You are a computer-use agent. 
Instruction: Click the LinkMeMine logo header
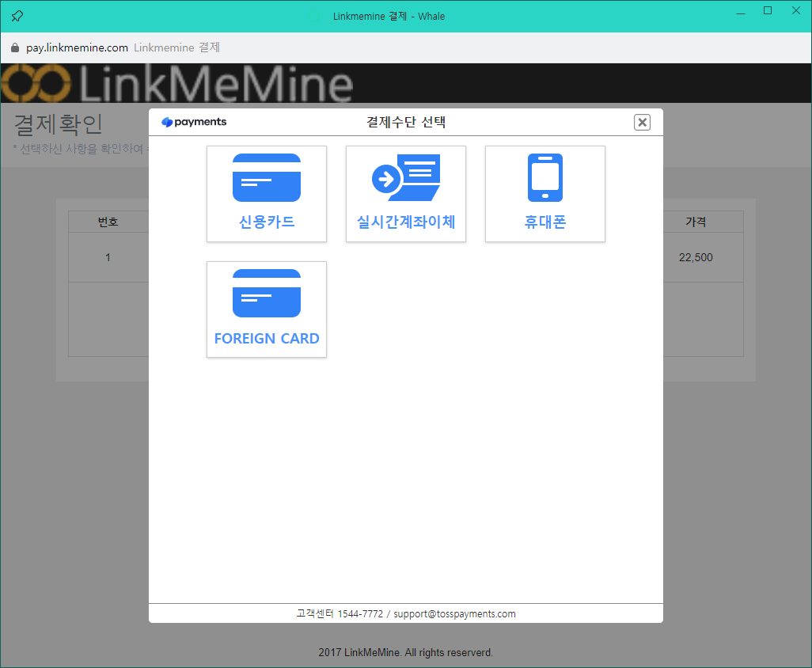point(177,83)
